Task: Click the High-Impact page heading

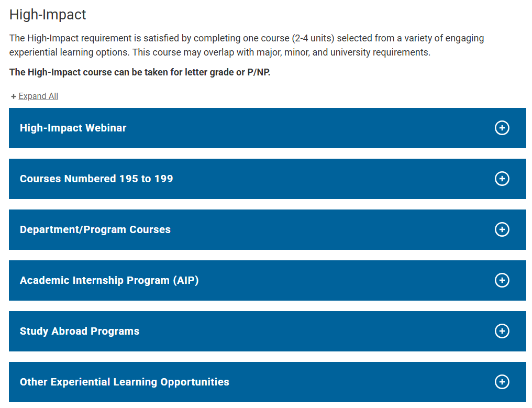Action: pyautogui.click(x=48, y=15)
